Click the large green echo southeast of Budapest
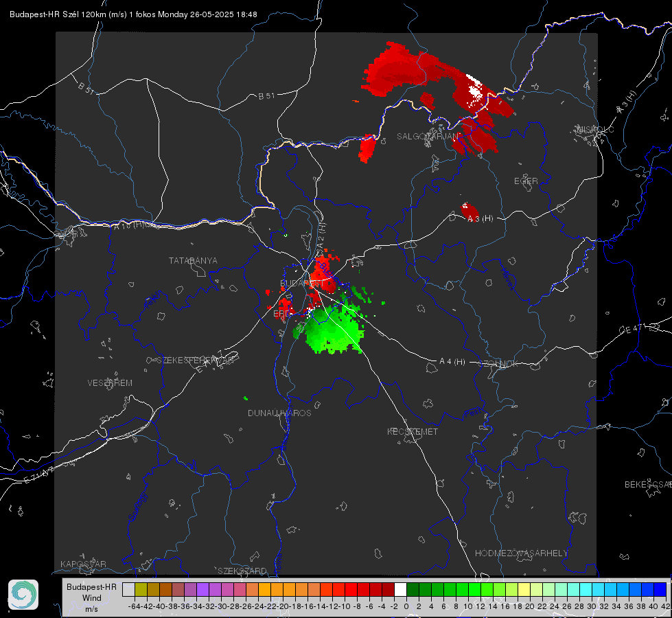Image resolution: width=672 pixels, height=618 pixels. click(334, 328)
